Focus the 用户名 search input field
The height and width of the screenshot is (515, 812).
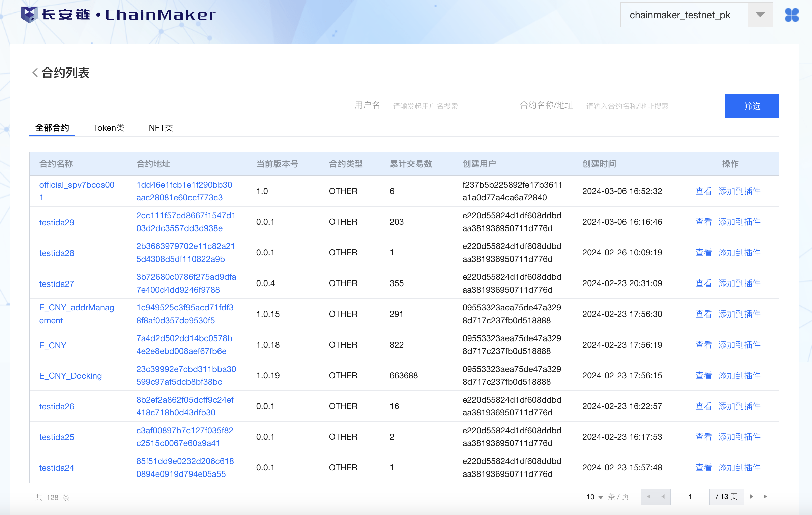pos(446,106)
